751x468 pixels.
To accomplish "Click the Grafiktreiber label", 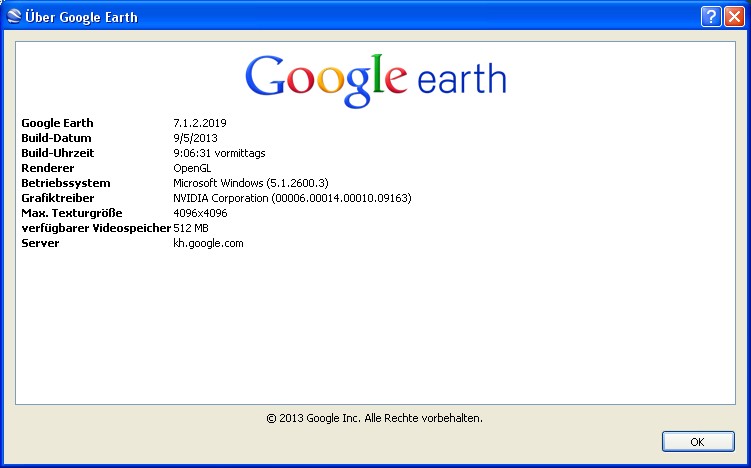I will click(x=57, y=198).
